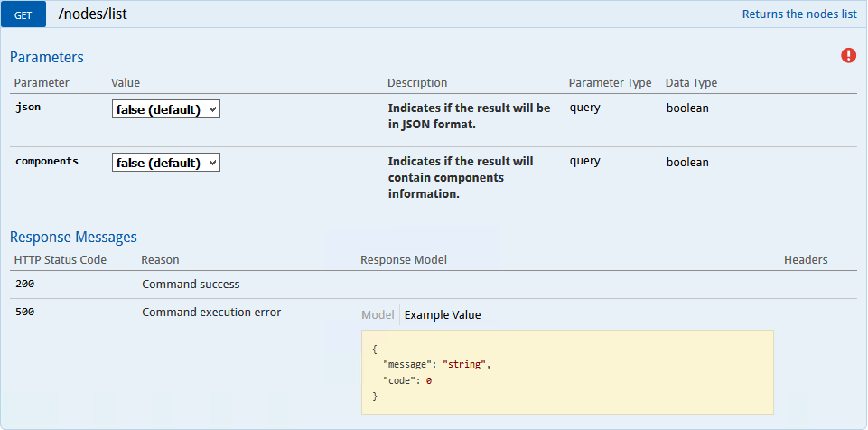Click the red error exclamation icon

tap(848, 55)
